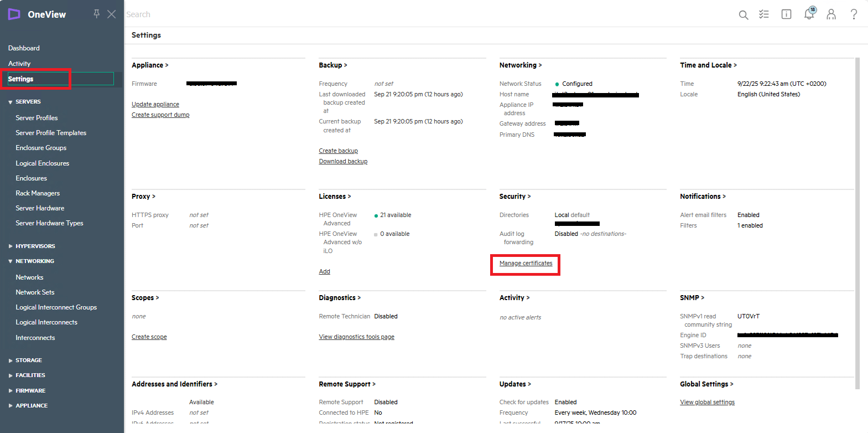Open the notifications bell
Screen dimensions: 868x433
[x=809, y=14]
